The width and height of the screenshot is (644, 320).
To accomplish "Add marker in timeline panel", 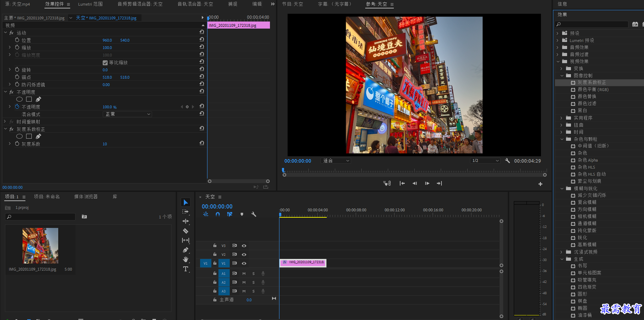I will point(242,214).
